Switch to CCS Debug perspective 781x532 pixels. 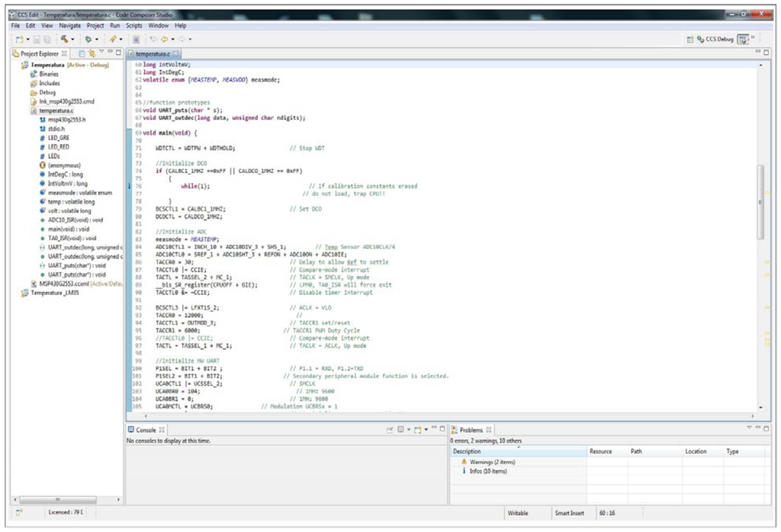pos(715,38)
